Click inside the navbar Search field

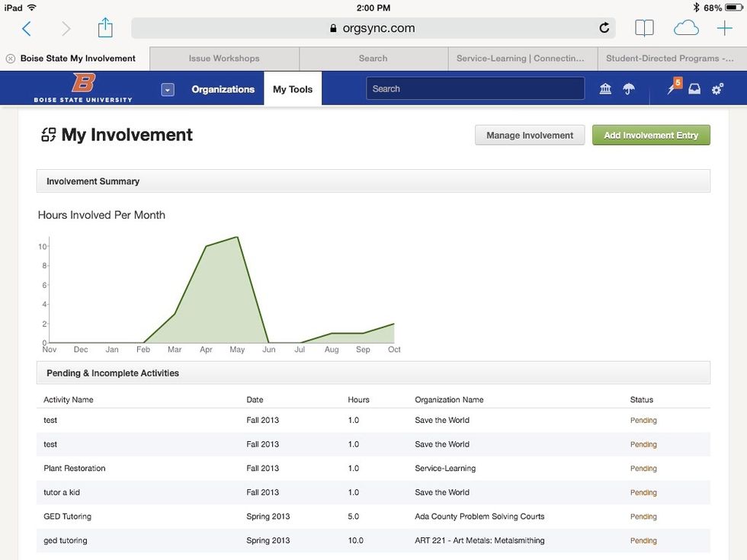pyautogui.click(x=474, y=88)
